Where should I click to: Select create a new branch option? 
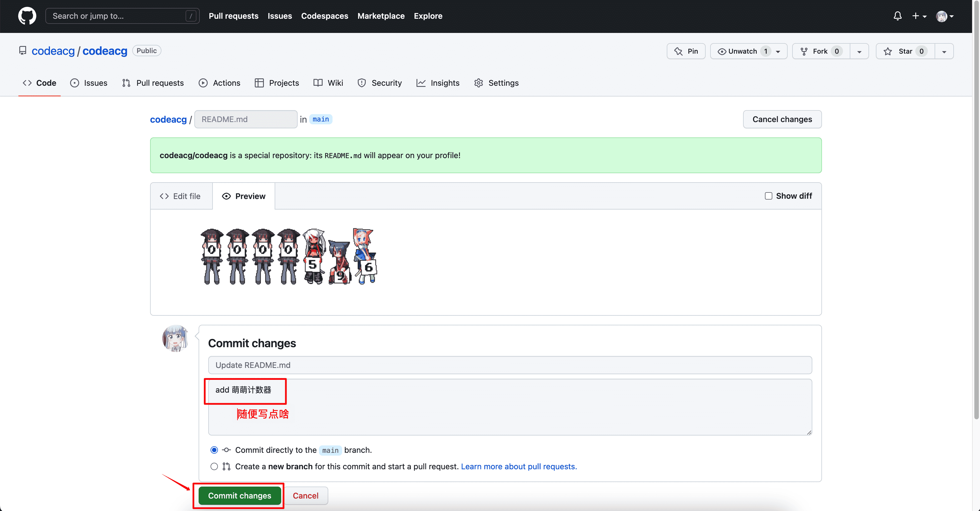click(x=214, y=466)
